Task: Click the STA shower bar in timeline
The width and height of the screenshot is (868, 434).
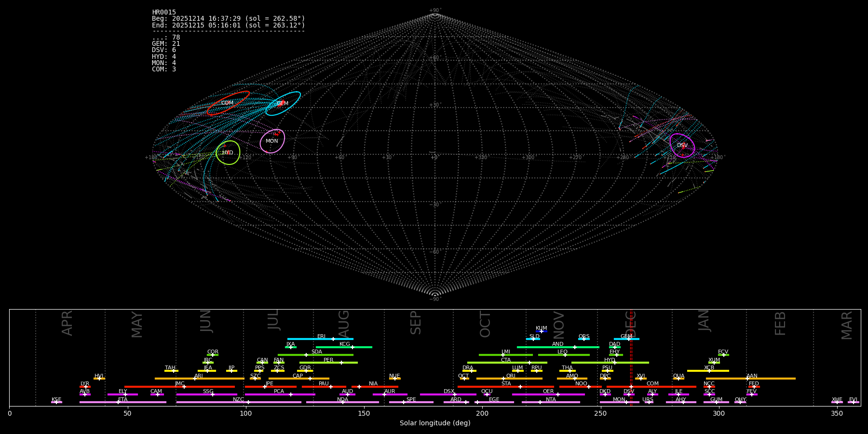Action: pos(506,386)
